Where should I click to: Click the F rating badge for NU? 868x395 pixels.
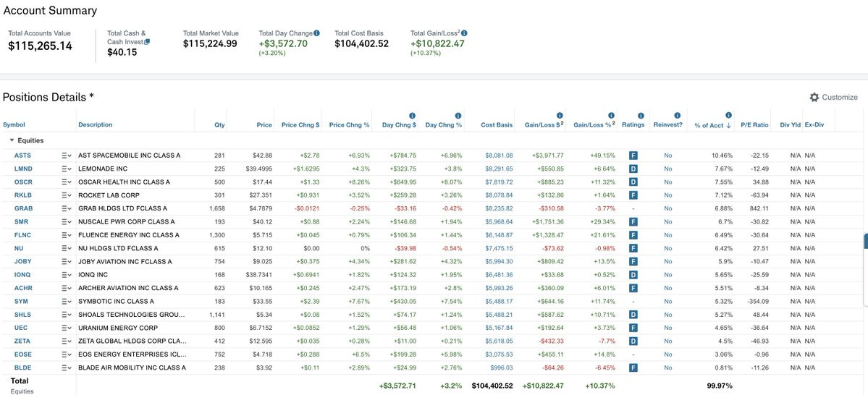633,248
